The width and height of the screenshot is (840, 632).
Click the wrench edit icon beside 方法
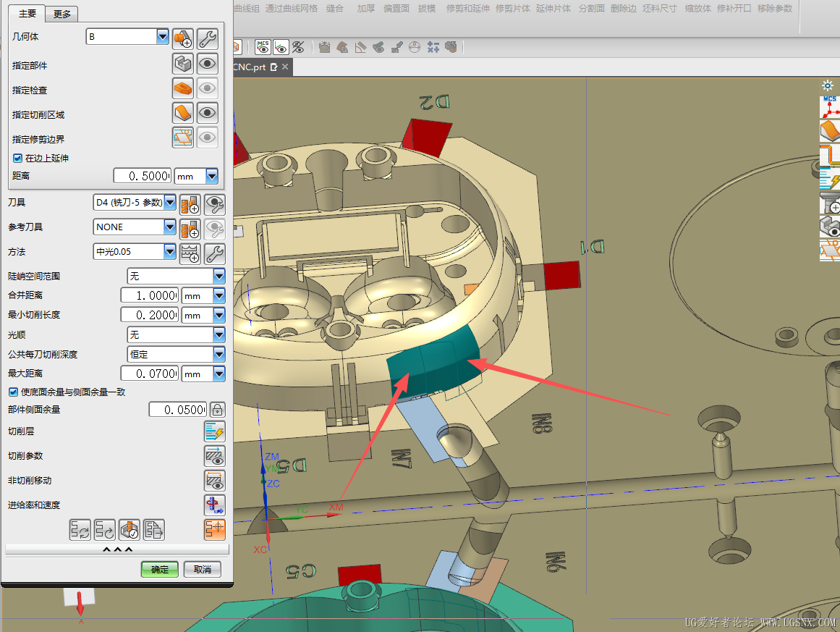point(215,253)
